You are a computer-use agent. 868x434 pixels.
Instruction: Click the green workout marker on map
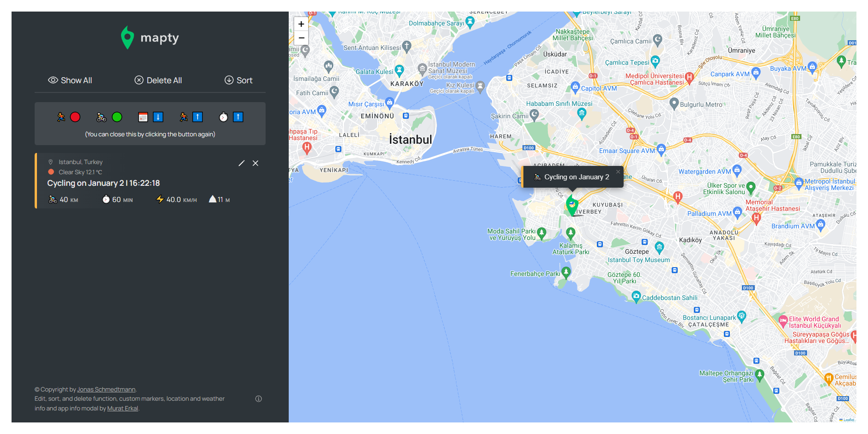[x=572, y=205]
